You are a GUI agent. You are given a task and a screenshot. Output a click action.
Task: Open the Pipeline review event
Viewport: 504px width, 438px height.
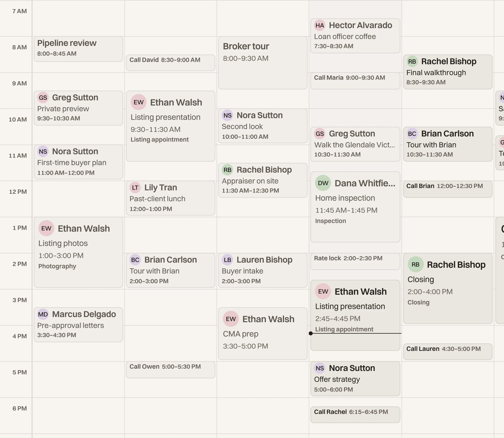click(78, 49)
